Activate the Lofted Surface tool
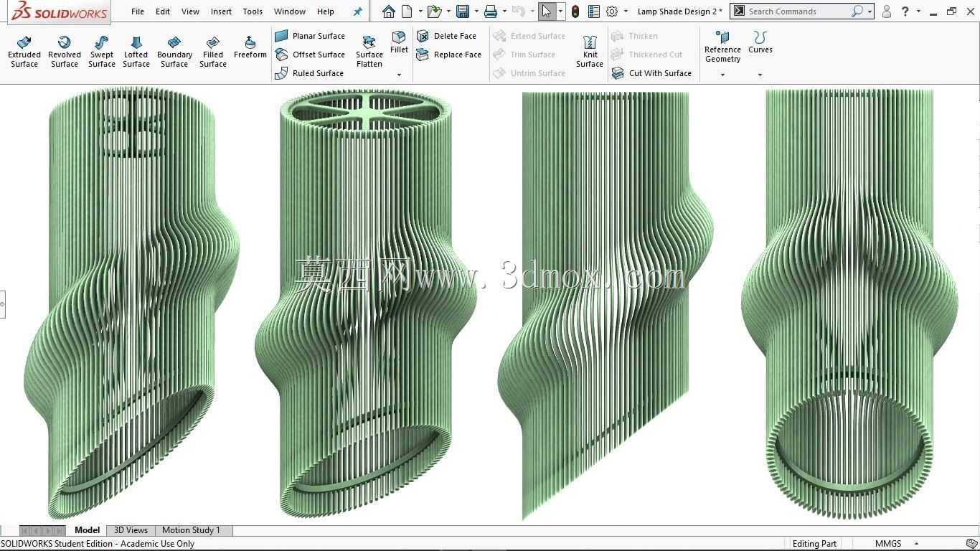This screenshot has width=980, height=551. pyautogui.click(x=136, y=52)
